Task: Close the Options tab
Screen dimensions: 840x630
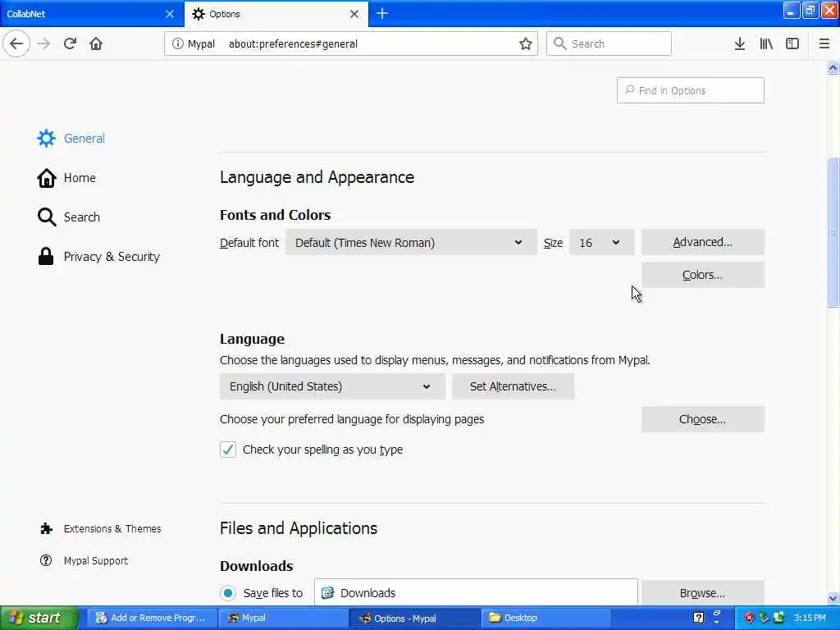Action: click(354, 14)
